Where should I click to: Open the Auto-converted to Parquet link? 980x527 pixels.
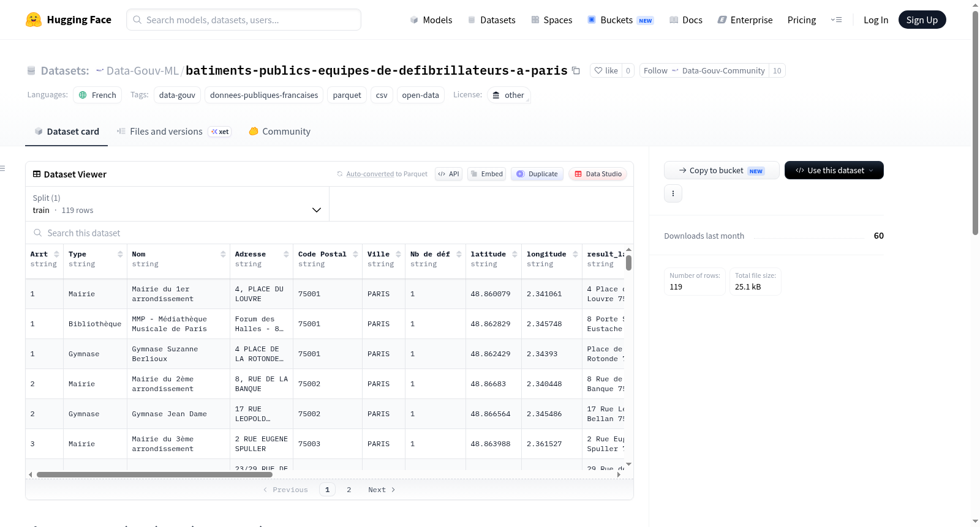coord(386,174)
